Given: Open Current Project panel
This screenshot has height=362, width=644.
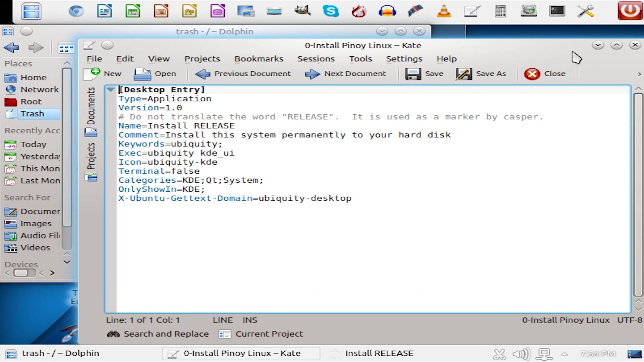Looking at the screenshot, I should (261, 334).
